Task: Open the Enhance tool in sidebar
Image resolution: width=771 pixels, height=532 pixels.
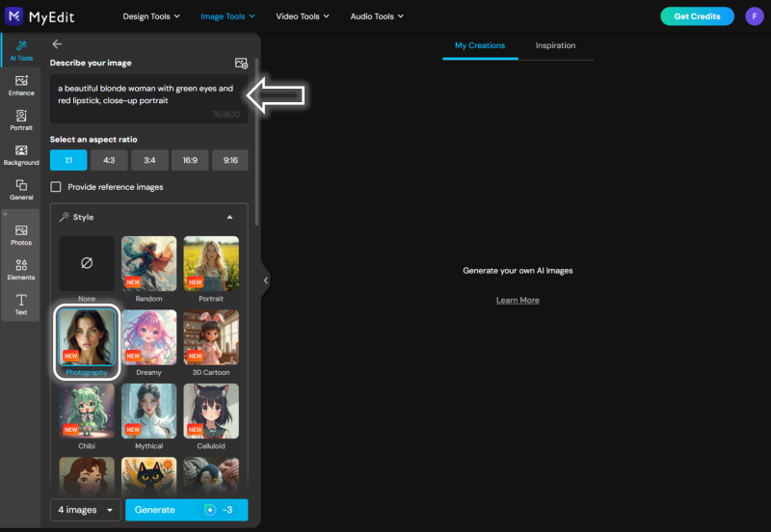Action: click(x=21, y=85)
